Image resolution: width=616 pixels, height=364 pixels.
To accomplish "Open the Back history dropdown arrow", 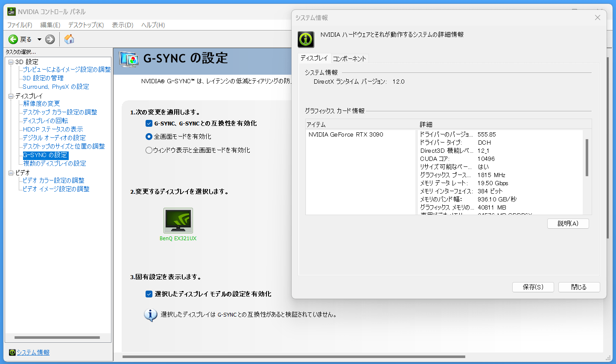I will 39,39.
